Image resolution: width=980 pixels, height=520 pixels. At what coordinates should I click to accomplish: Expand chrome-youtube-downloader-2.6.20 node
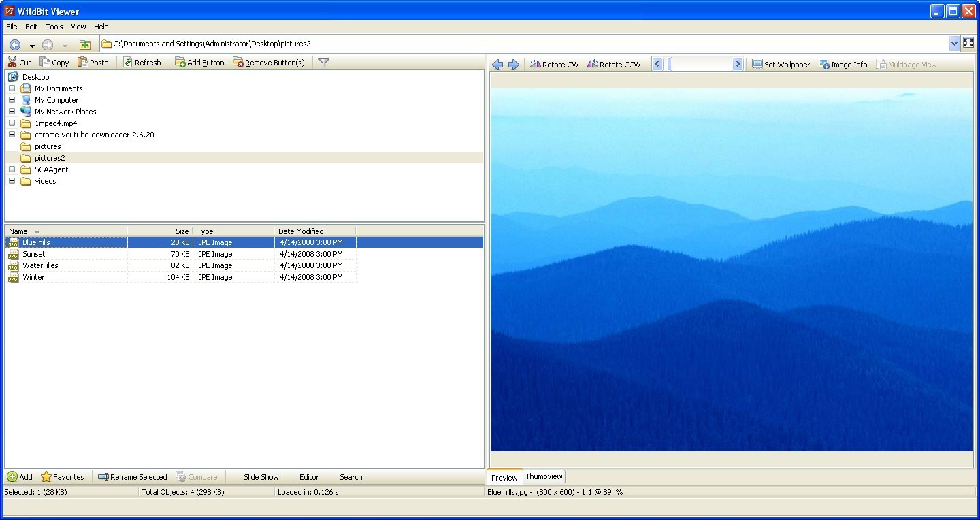tap(12, 135)
